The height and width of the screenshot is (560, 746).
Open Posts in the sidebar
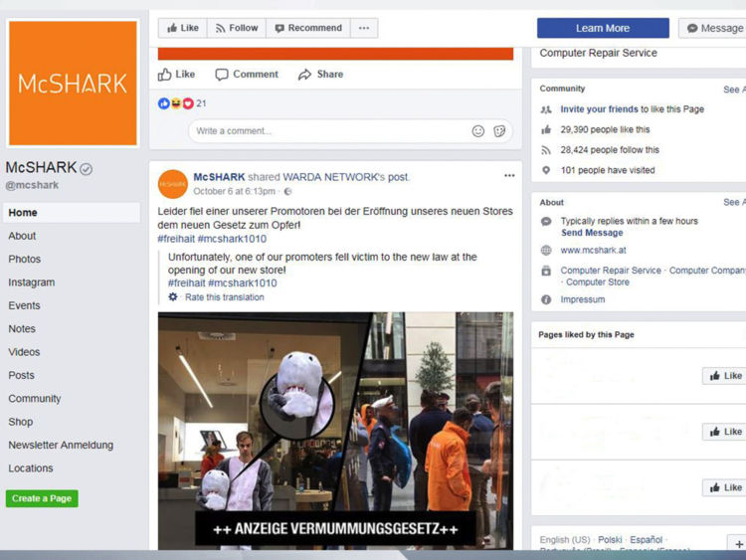pyautogui.click(x=22, y=375)
